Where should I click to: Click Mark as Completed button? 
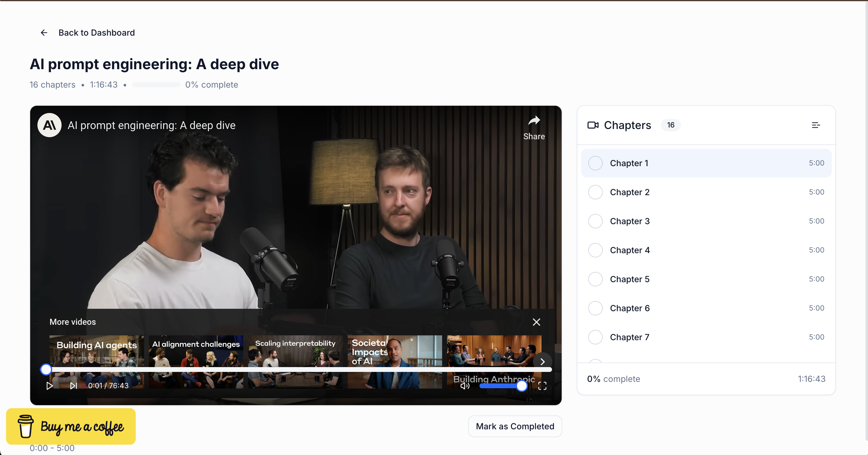515,426
